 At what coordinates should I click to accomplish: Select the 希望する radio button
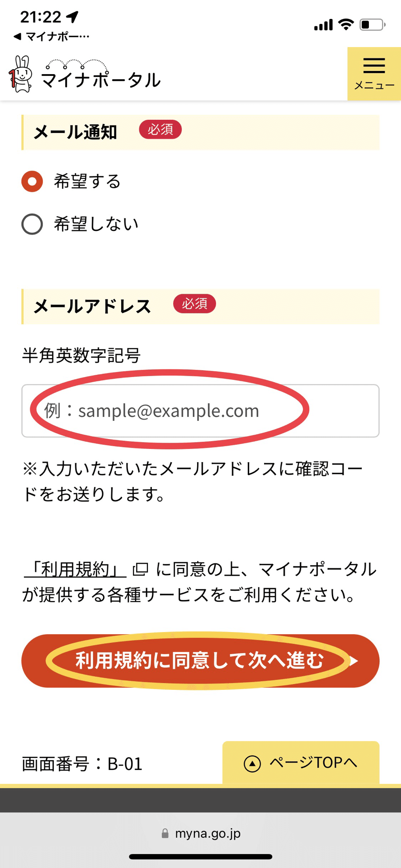pos(32,181)
